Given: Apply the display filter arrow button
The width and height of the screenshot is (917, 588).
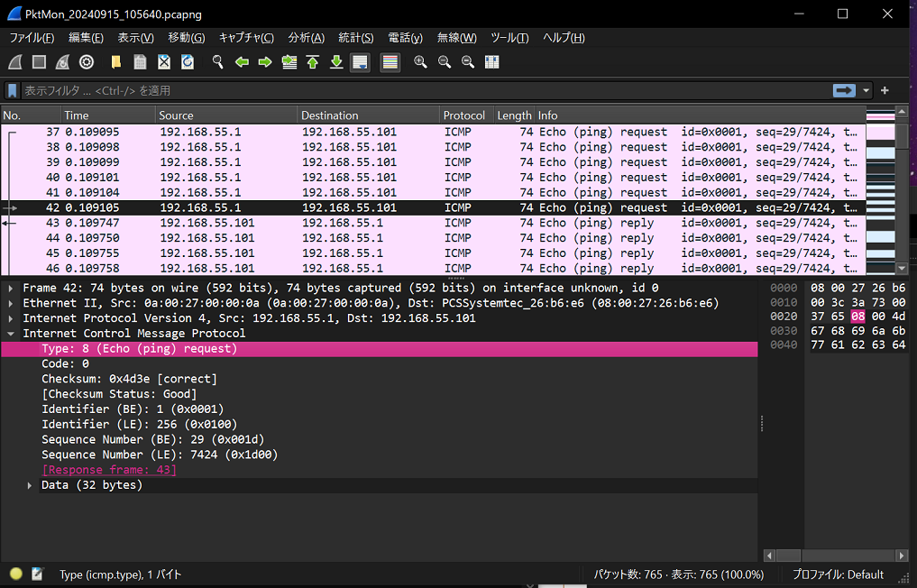Looking at the screenshot, I should click(844, 91).
